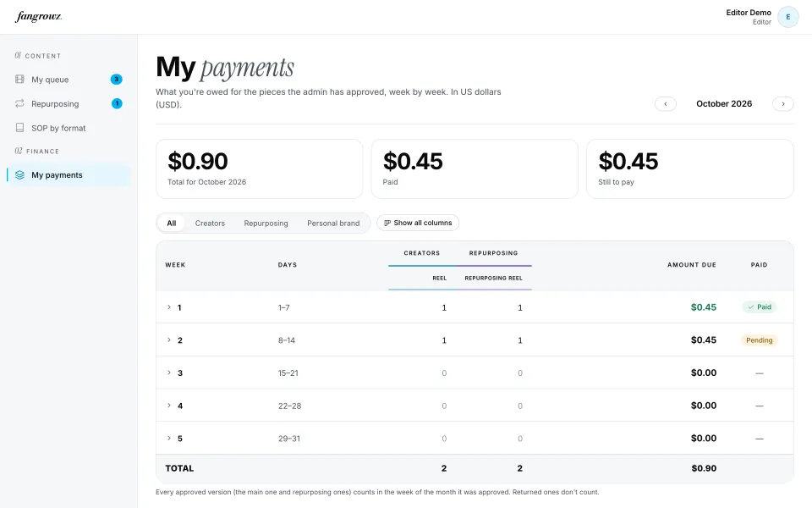
Task: Click the My queue film icon
Action: [19, 80]
